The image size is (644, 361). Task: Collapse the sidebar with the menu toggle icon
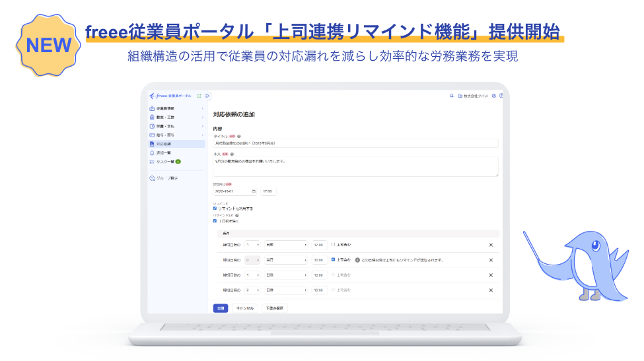207,96
